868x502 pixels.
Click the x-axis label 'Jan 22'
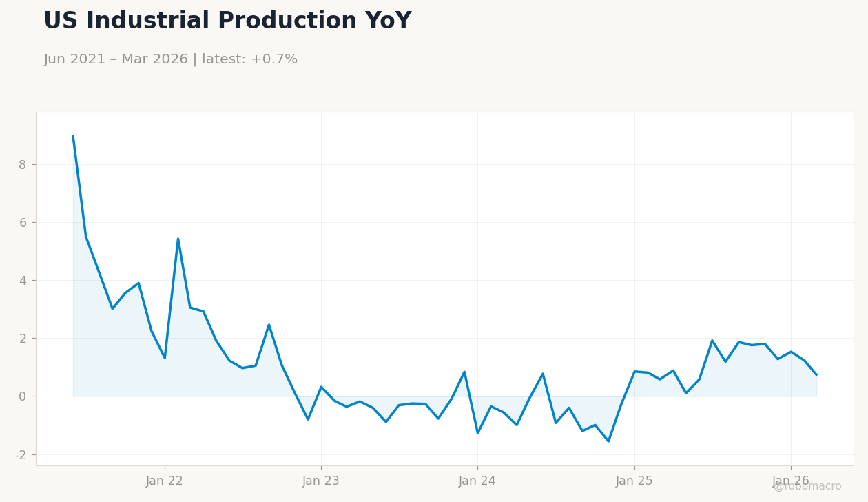click(165, 481)
